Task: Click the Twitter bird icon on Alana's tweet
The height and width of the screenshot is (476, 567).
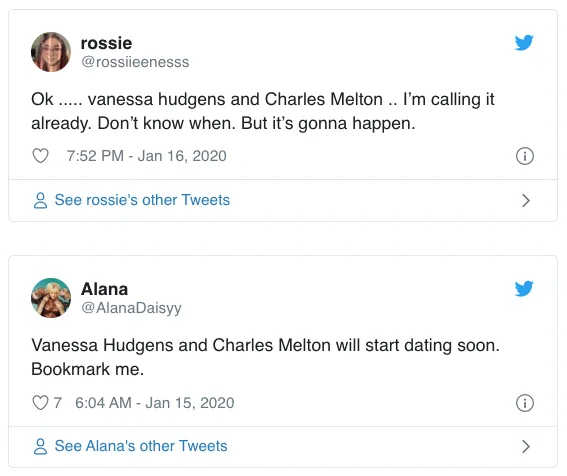Action: pyautogui.click(x=524, y=289)
